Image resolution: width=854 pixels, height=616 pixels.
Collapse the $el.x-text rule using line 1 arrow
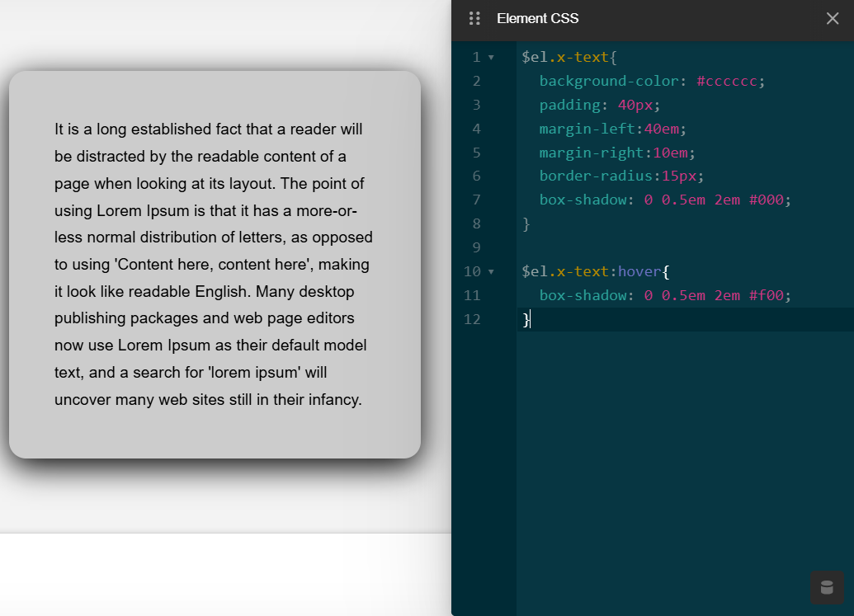coord(491,57)
